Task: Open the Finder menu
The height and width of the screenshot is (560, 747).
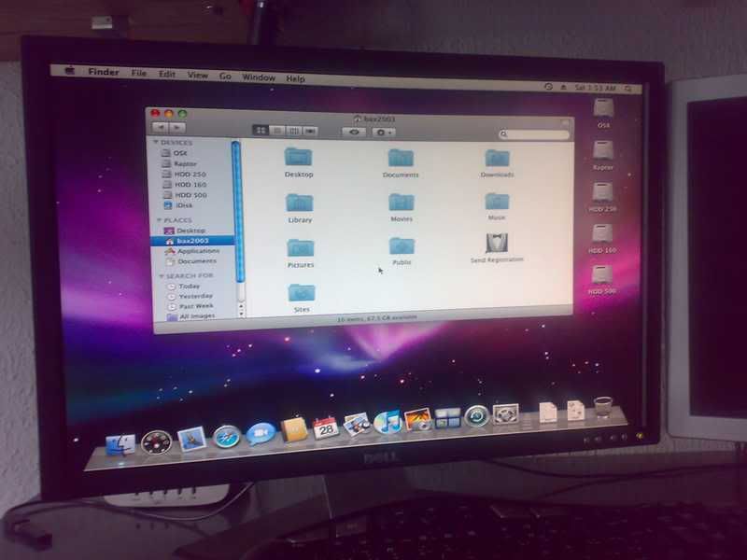Action: (104, 72)
